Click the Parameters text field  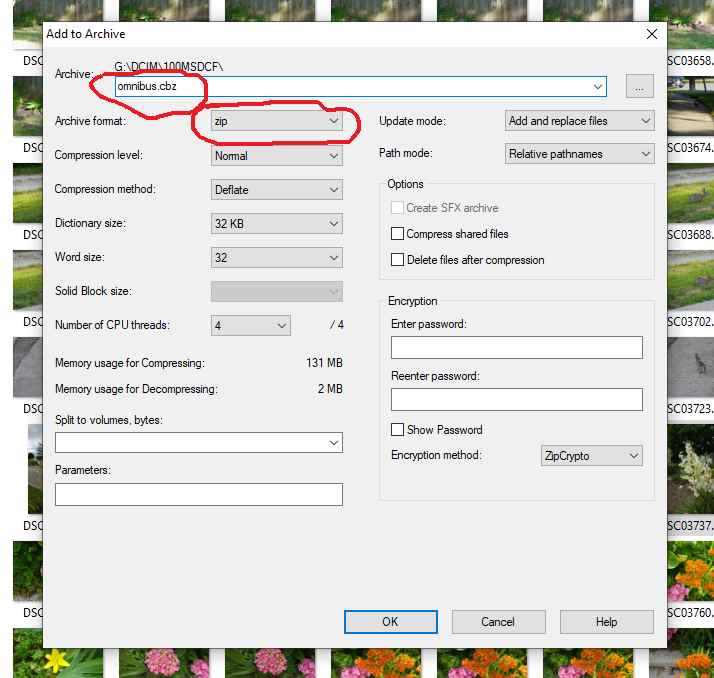pos(199,494)
